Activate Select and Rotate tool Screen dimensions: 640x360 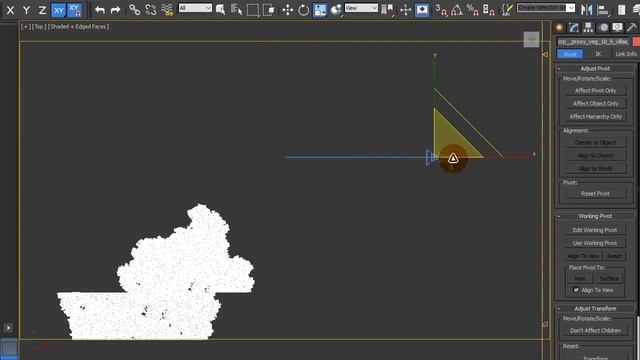303,10
